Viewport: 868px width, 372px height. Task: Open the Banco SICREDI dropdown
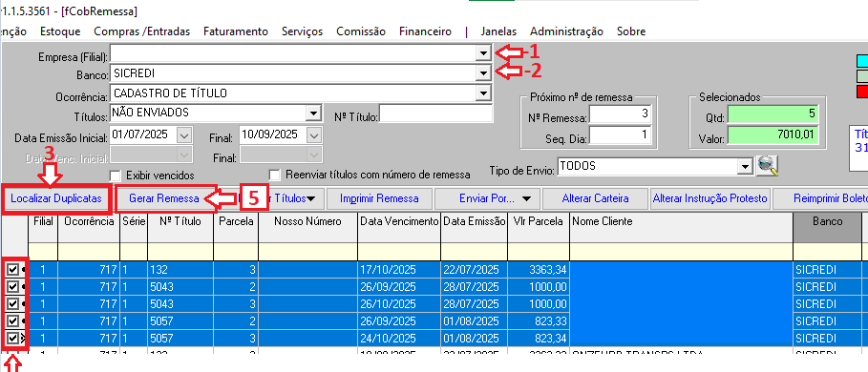(x=484, y=72)
